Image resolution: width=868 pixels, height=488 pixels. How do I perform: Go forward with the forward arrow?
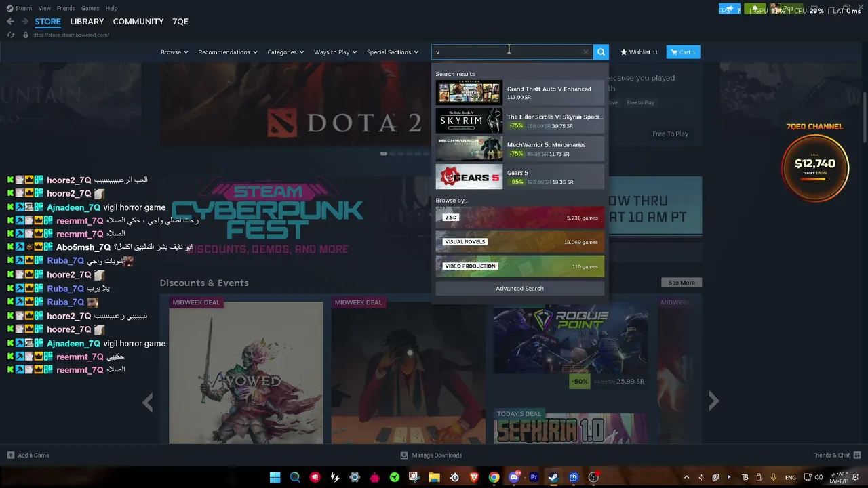coord(24,22)
